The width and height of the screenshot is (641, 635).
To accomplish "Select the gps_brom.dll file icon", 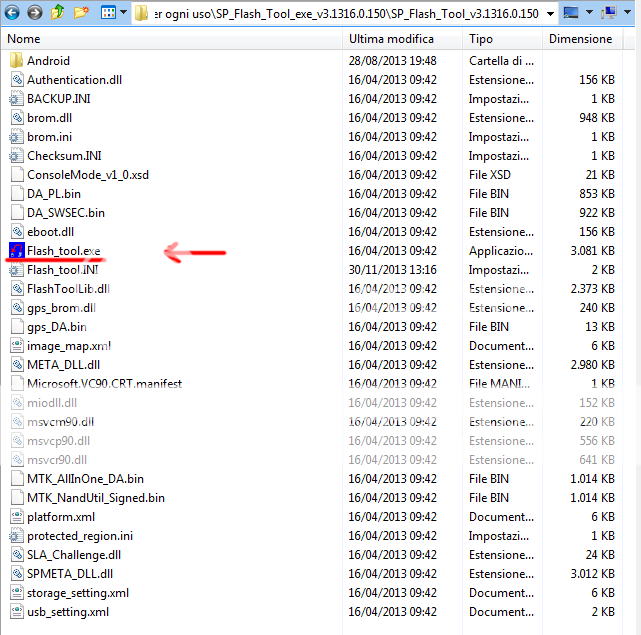I will [x=17, y=308].
